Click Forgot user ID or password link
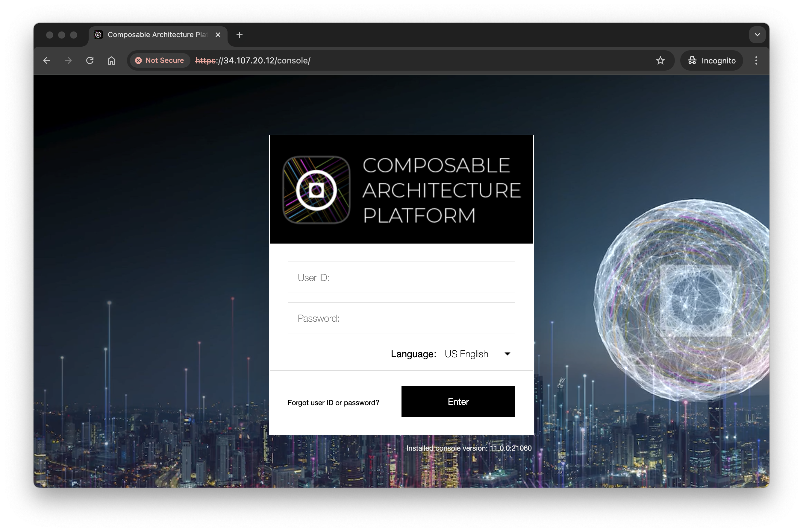The height and width of the screenshot is (532, 803). (333, 402)
